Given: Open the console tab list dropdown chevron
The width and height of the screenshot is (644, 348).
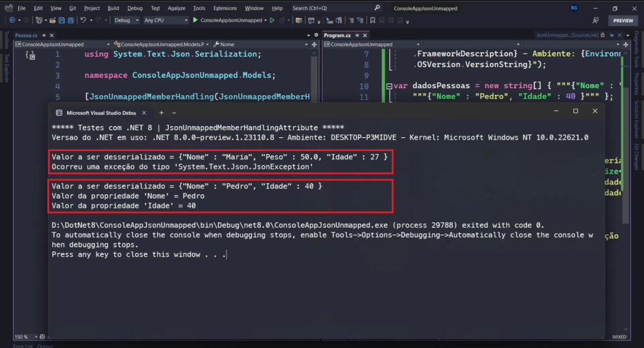Looking at the screenshot, I should [174, 113].
